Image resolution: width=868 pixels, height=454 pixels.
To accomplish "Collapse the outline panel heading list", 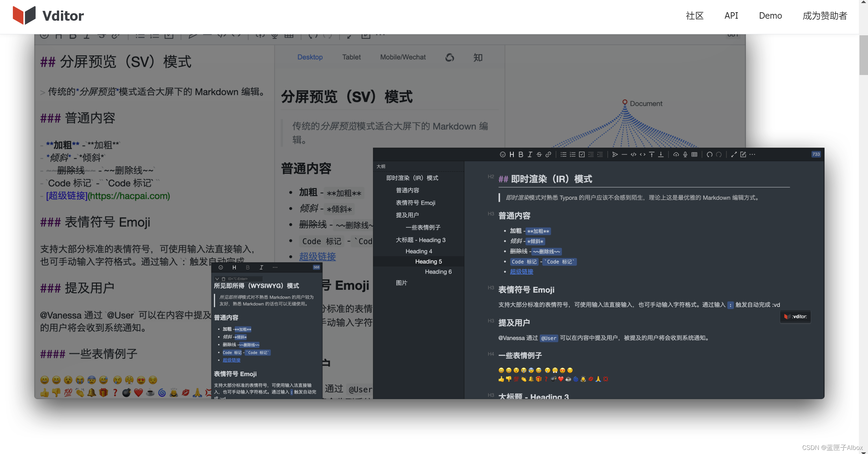I will [381, 166].
